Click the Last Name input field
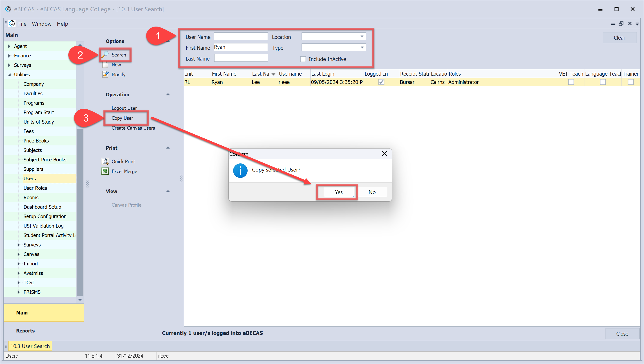644x364 pixels. [241, 58]
